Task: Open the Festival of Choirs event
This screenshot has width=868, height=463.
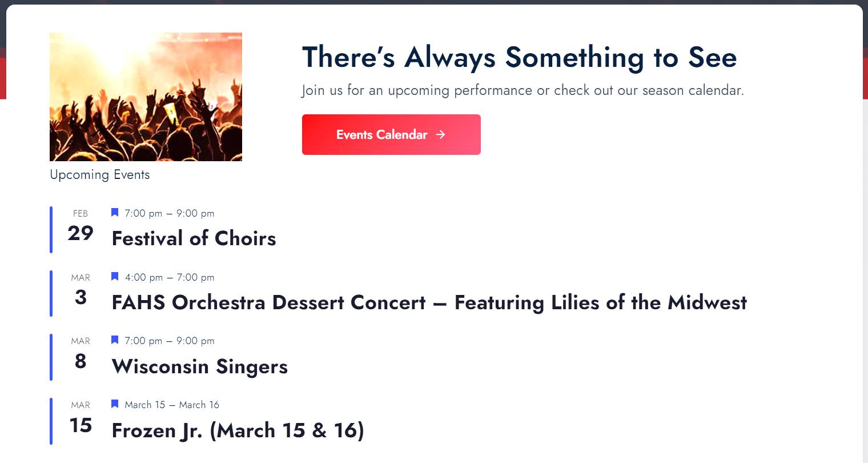Action: coord(194,238)
